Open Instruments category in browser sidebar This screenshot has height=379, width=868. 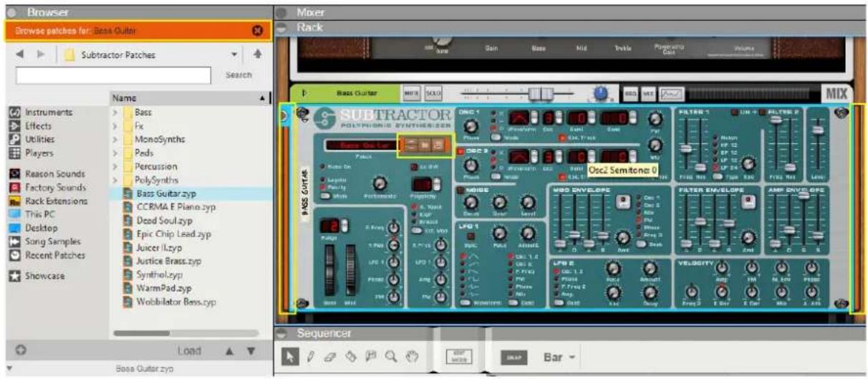point(40,112)
